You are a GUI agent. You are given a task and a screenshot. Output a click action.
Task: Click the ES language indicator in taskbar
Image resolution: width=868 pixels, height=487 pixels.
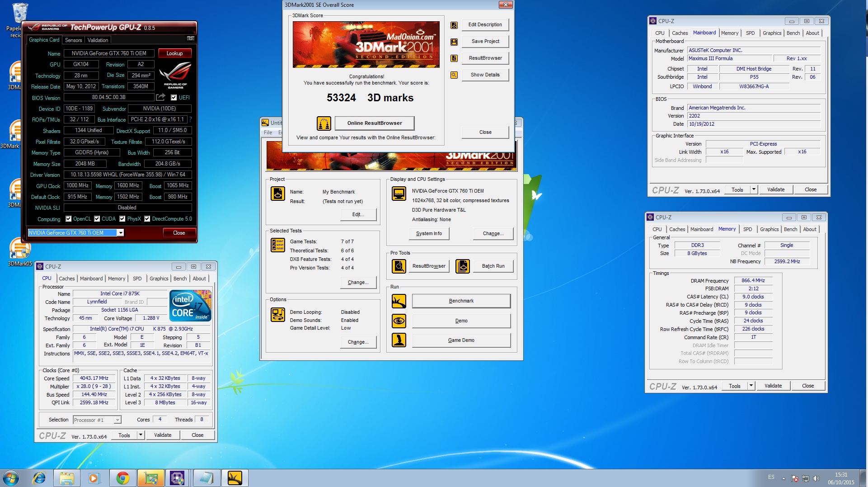point(771,477)
